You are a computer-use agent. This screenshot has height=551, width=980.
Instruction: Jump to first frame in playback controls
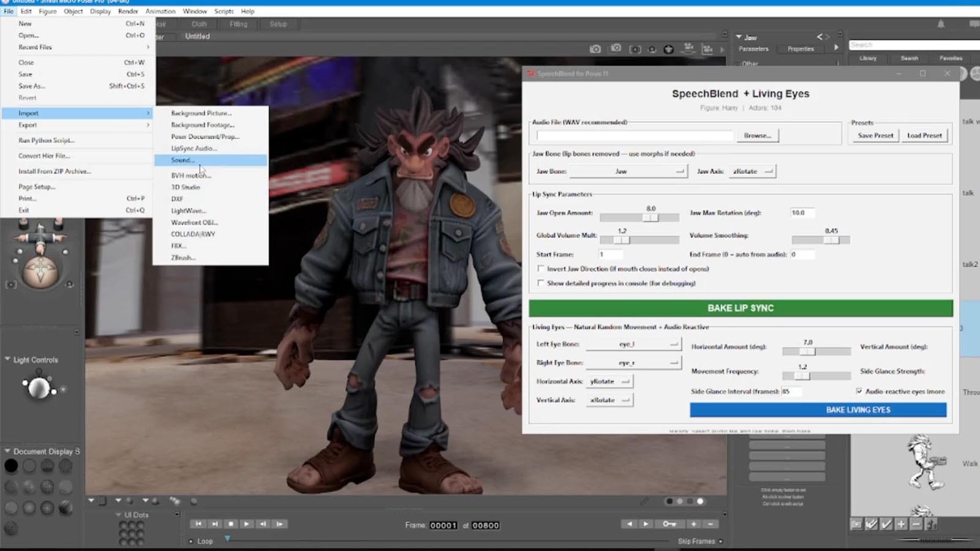(x=198, y=524)
